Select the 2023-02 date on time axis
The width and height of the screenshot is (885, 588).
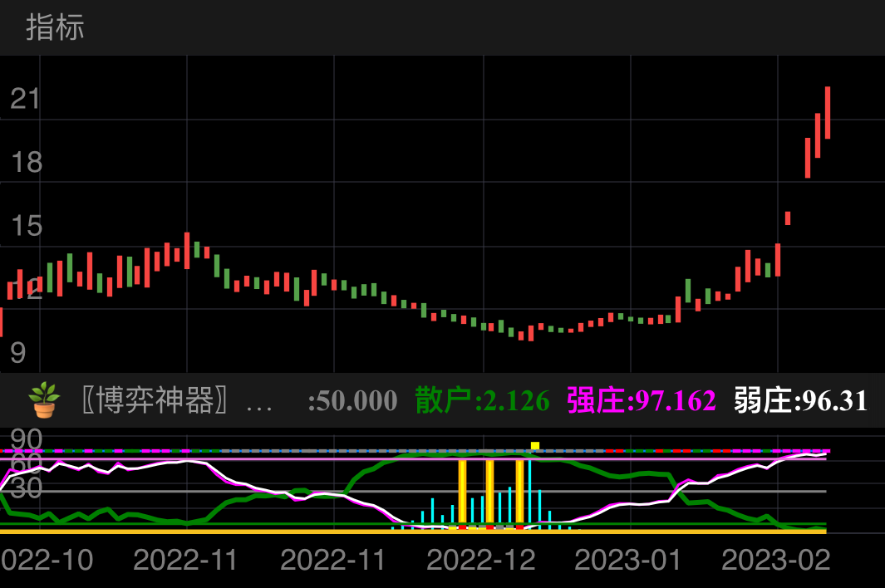tap(775, 560)
